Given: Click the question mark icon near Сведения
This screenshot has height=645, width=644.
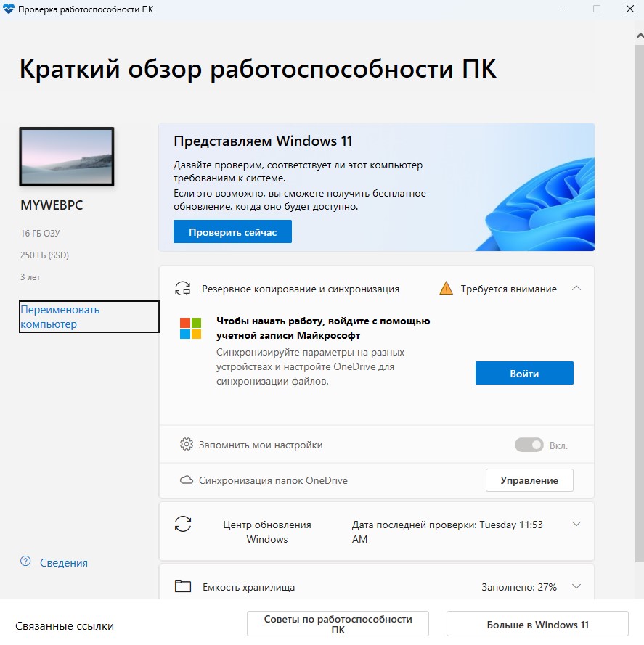Looking at the screenshot, I should click(25, 561).
